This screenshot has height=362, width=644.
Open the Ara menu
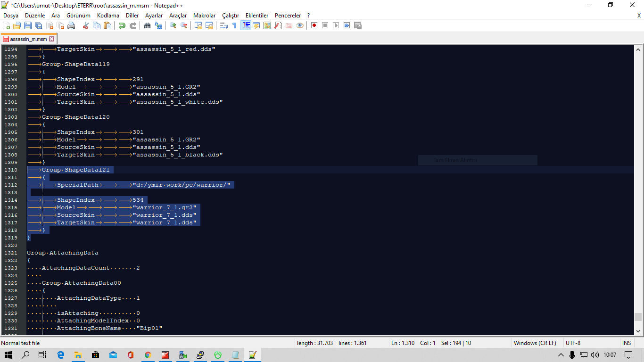(x=56, y=16)
